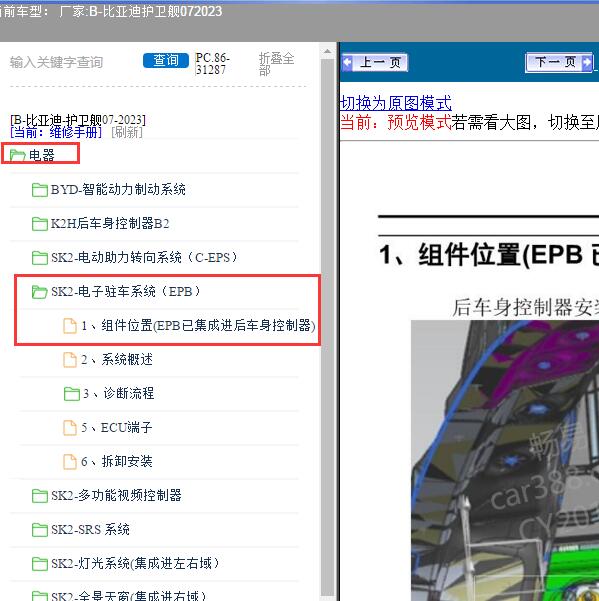Click [B-比亚迪-护卫舰07-2023] text
The width and height of the screenshot is (599, 601).
[78, 120]
